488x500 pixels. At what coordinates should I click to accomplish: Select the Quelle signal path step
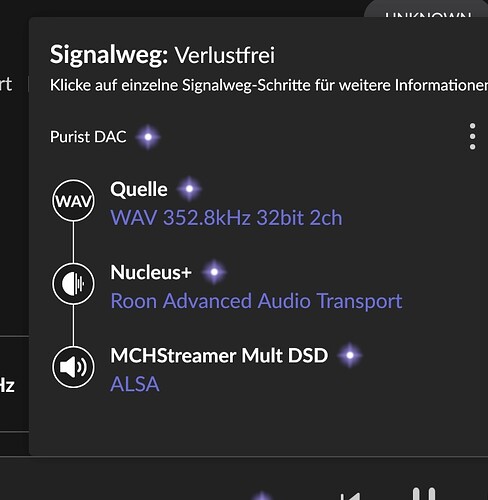click(139, 189)
